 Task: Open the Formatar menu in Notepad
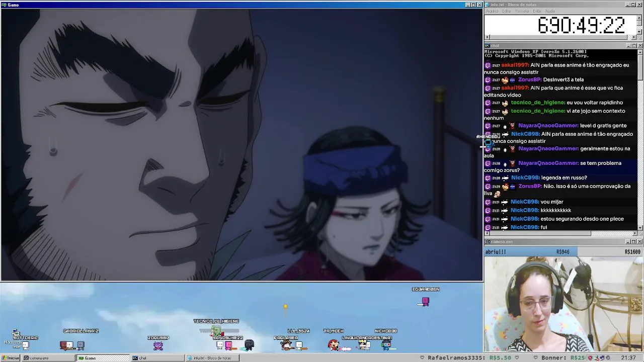tap(522, 11)
